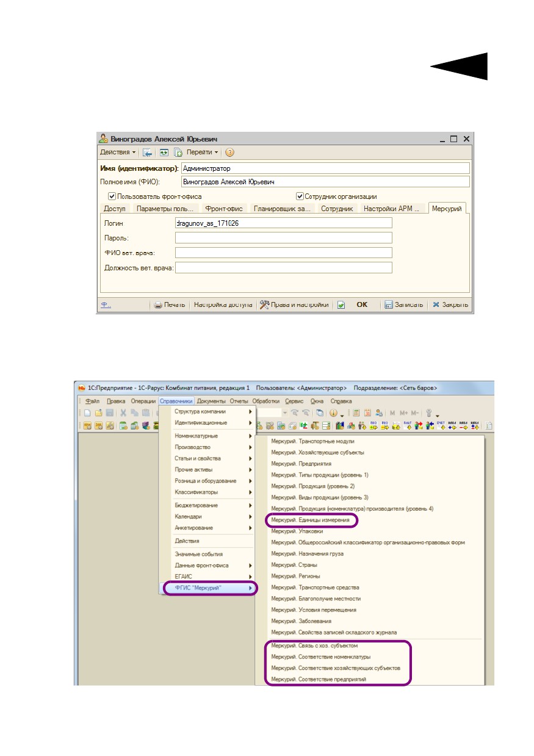This screenshot has width=534, height=756.
Task: Click the ПЛАТ document icon in second toolbar
Action: point(408,425)
